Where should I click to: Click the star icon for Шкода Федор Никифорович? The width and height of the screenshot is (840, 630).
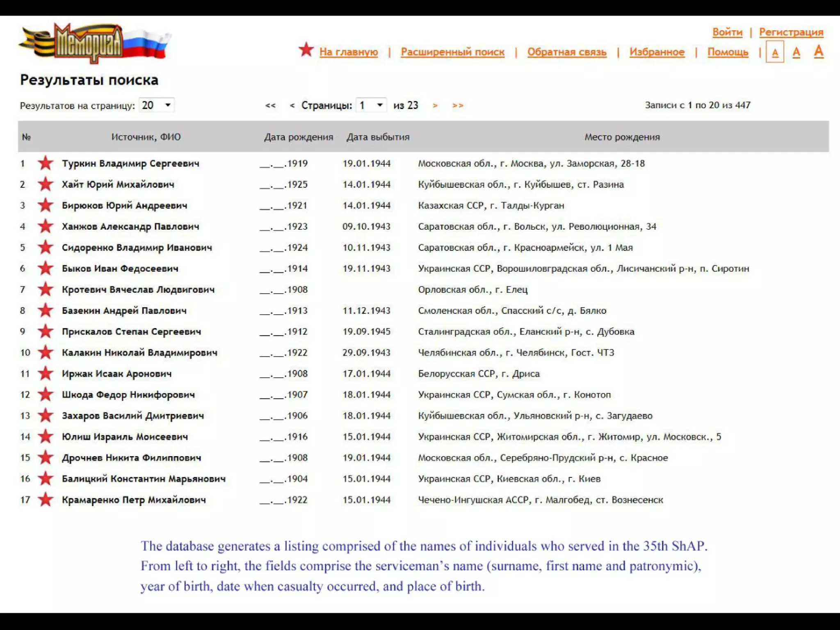click(x=46, y=395)
